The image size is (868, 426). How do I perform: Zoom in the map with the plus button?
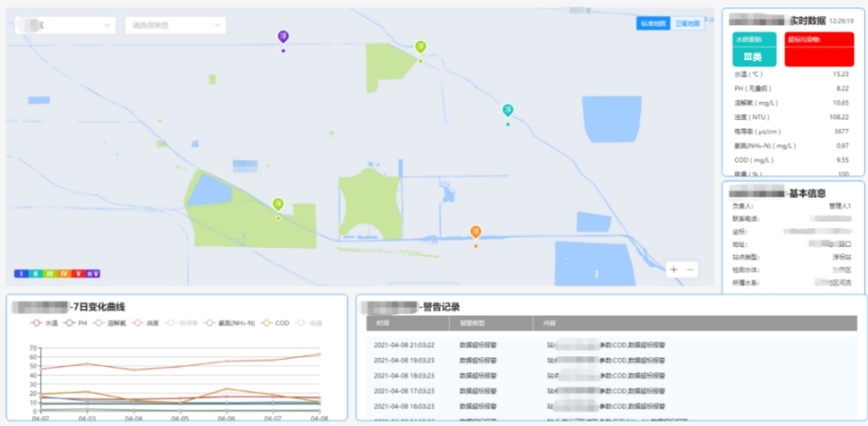[x=674, y=268]
